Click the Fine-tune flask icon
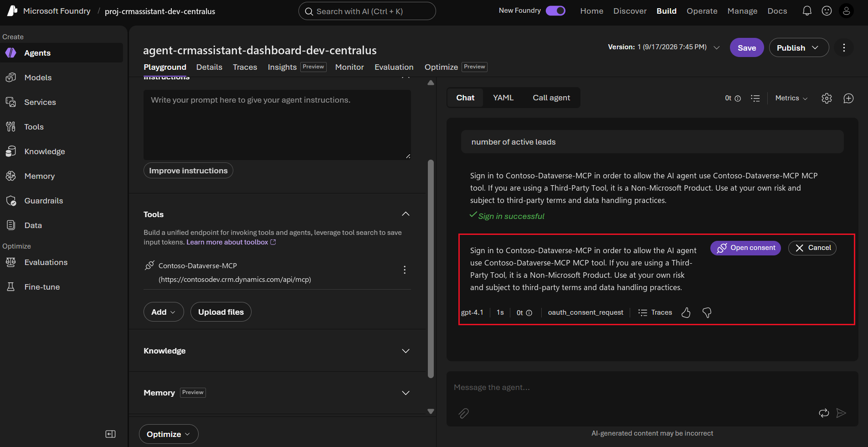868x447 pixels. tap(11, 287)
